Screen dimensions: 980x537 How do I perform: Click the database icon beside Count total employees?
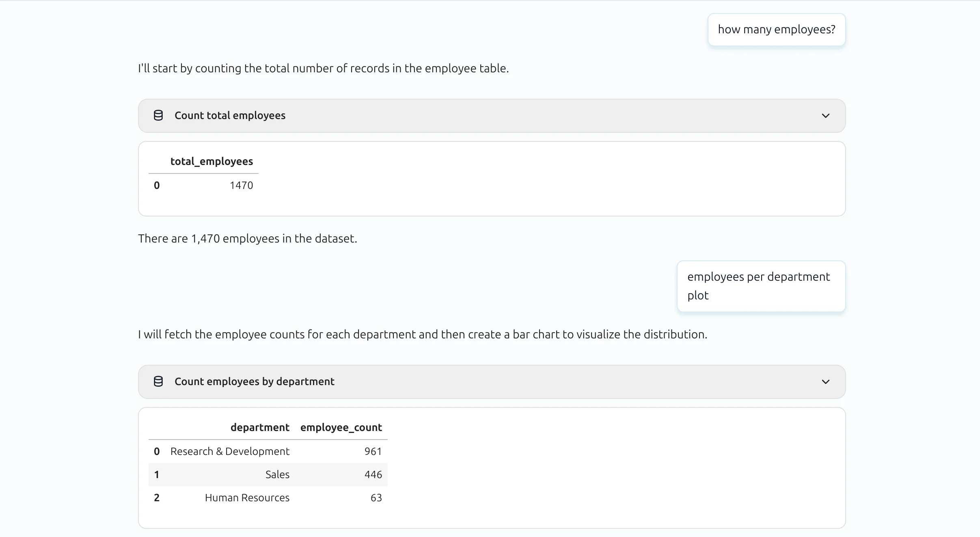pyautogui.click(x=158, y=115)
